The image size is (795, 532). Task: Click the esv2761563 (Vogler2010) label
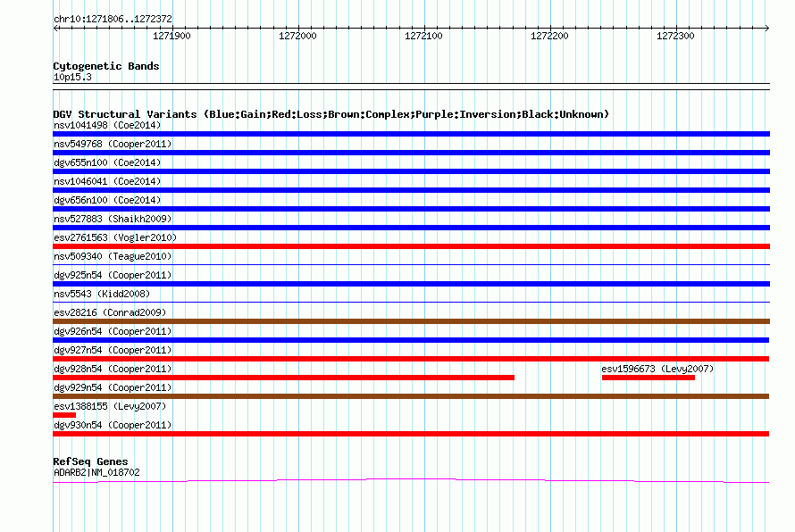(x=115, y=237)
